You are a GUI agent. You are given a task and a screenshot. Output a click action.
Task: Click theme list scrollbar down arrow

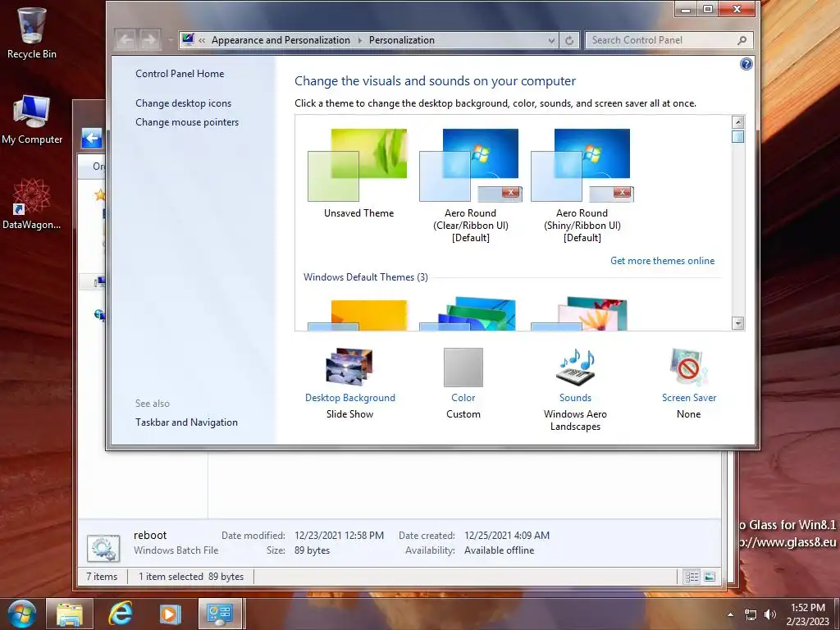(x=738, y=323)
